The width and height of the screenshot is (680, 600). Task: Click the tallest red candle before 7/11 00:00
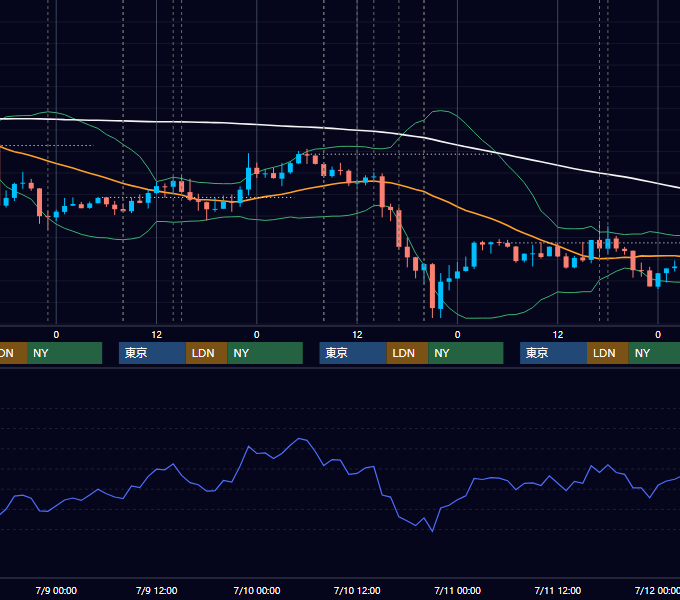(x=432, y=285)
